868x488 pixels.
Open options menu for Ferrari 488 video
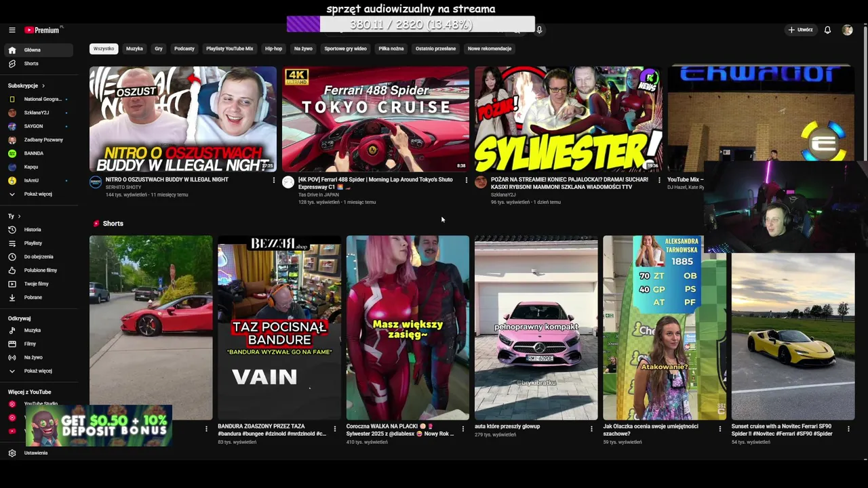coord(466,180)
